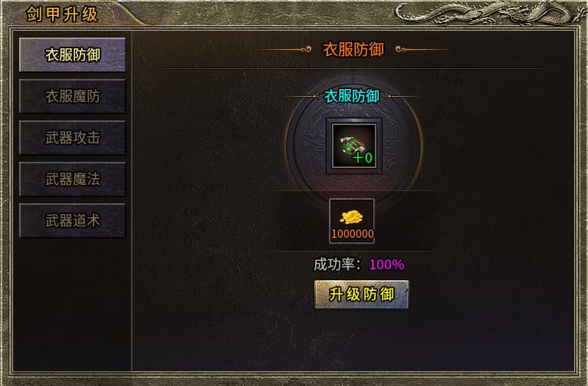Click the 1000000 gold cost amount
The image size is (588, 386).
352,234
